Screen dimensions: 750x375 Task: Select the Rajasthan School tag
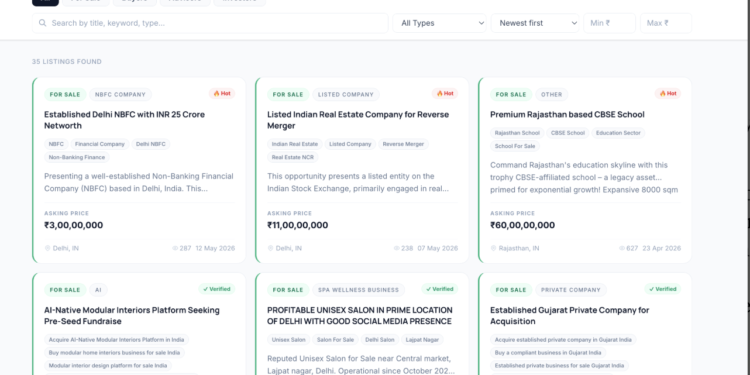(517, 133)
